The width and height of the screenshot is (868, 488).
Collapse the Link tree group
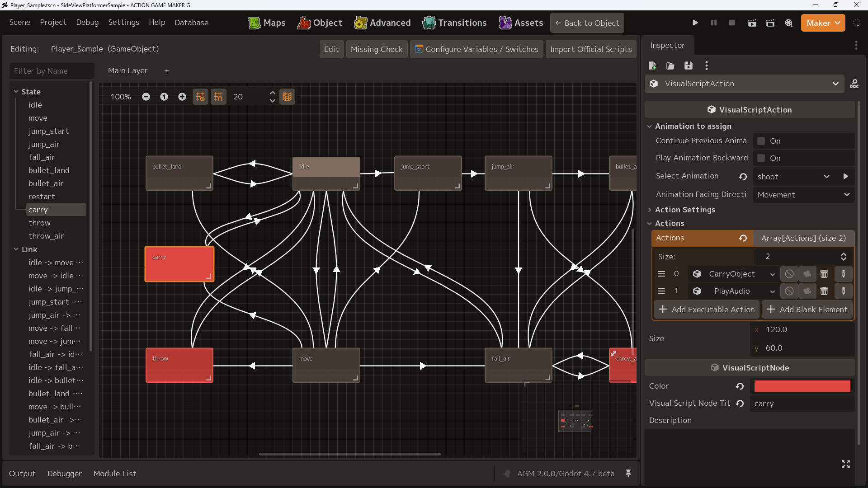click(x=16, y=249)
